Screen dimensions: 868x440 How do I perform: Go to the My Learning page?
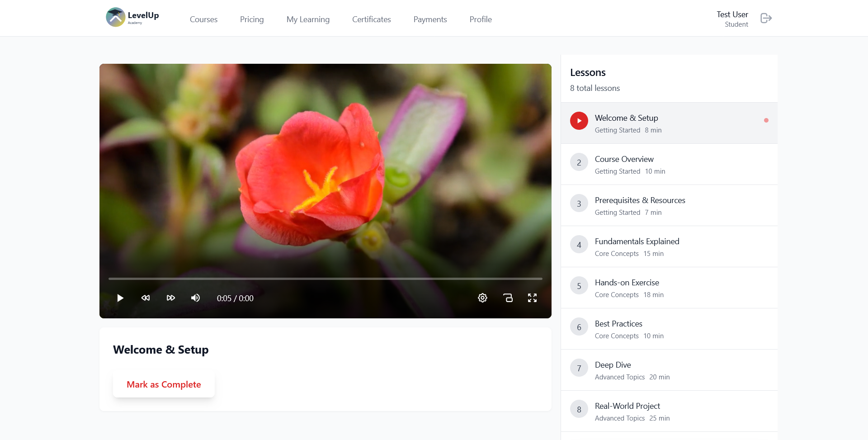click(308, 19)
